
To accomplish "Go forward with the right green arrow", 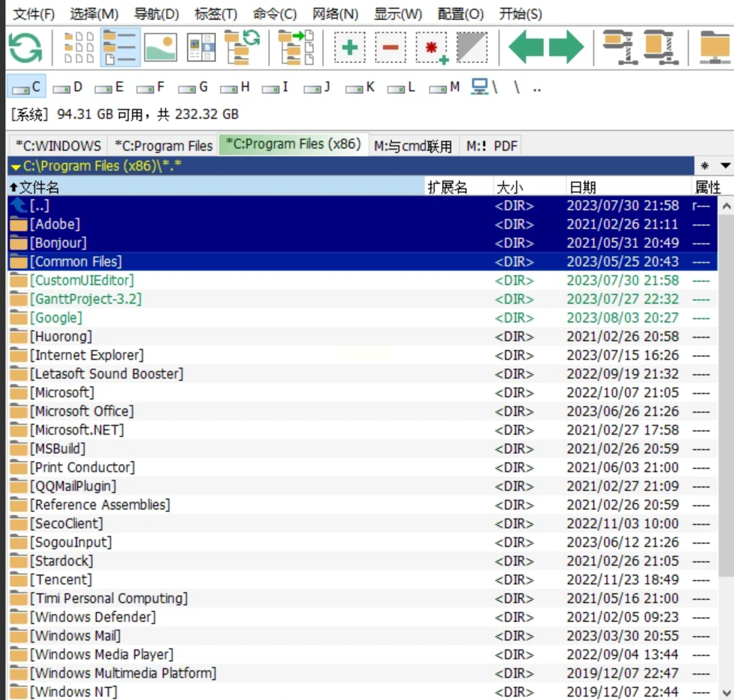I will click(x=567, y=48).
